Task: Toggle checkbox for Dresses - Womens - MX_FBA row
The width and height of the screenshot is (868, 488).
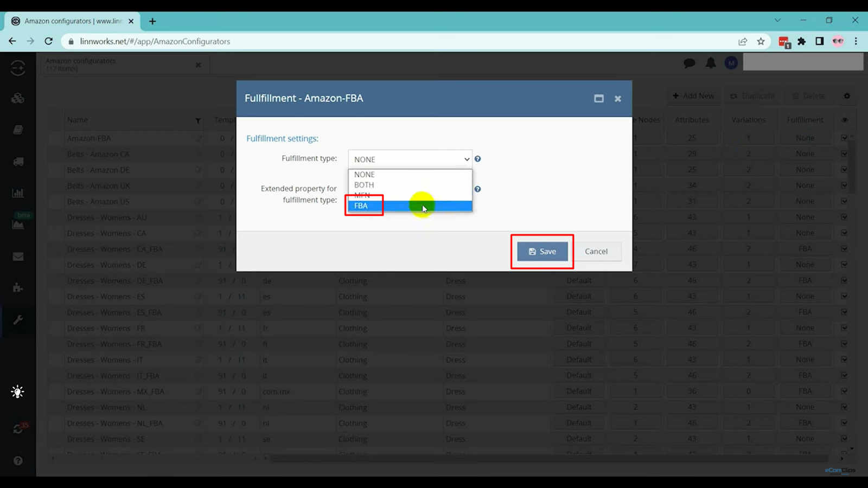Action: pyautogui.click(x=845, y=391)
